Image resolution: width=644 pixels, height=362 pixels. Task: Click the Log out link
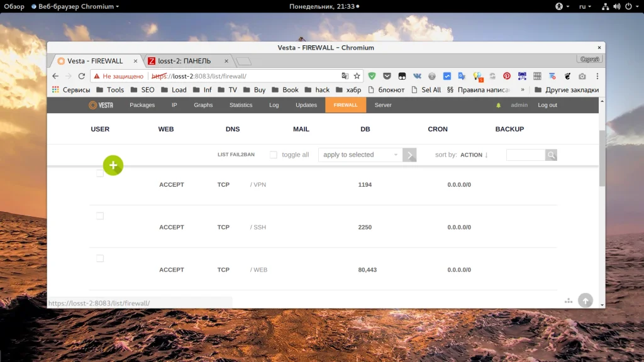click(x=547, y=105)
